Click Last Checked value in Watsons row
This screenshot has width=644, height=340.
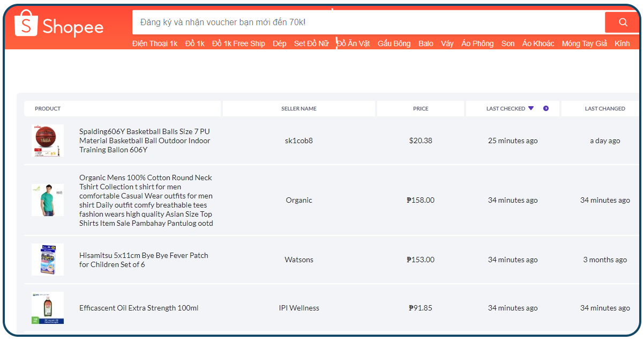pyautogui.click(x=513, y=260)
